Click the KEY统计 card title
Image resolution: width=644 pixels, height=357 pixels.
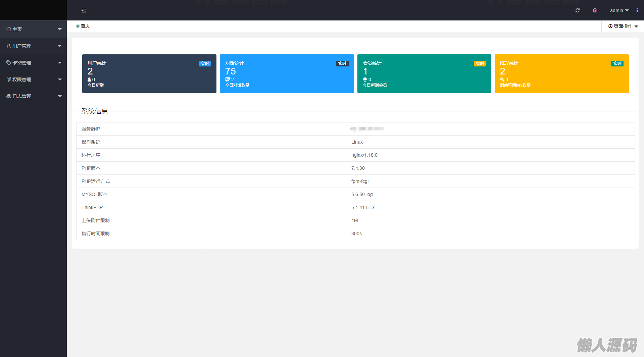[x=509, y=63]
